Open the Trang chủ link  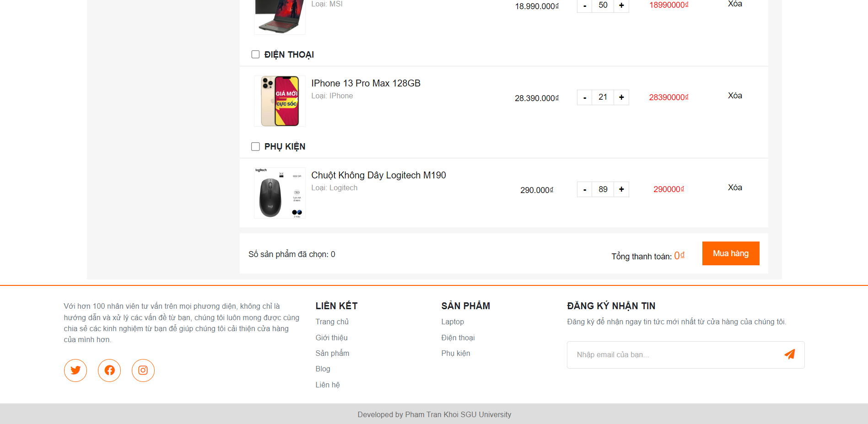tap(332, 322)
